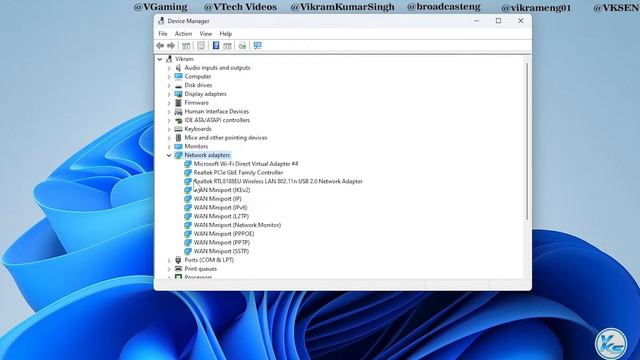The width and height of the screenshot is (640, 360).
Task: Collapse the Network adapters category
Action: pos(169,156)
